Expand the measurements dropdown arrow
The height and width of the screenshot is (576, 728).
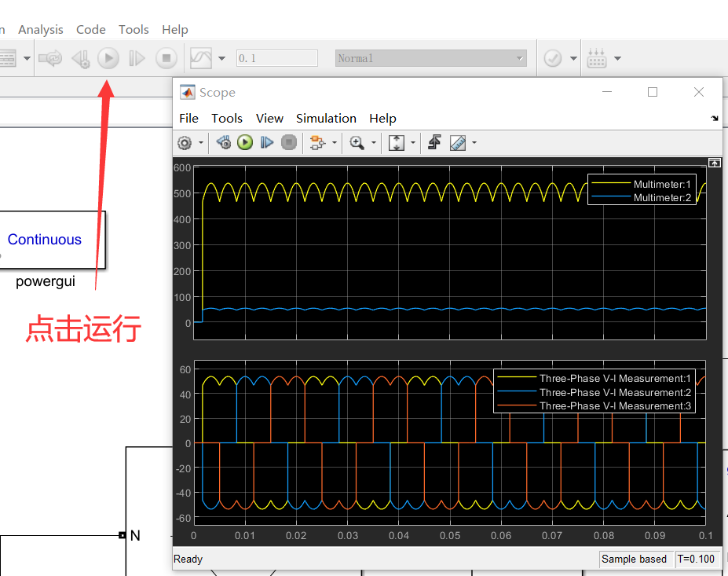474,143
